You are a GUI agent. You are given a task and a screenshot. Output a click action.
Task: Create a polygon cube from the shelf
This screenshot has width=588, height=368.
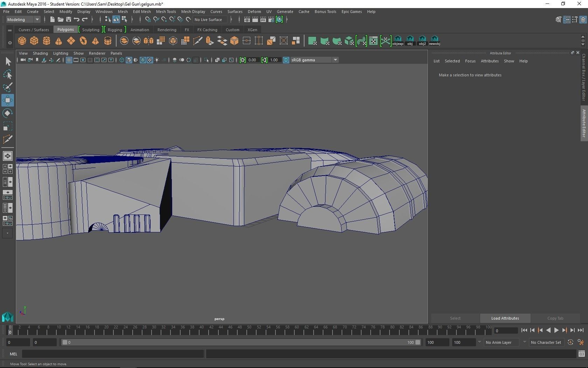click(34, 41)
